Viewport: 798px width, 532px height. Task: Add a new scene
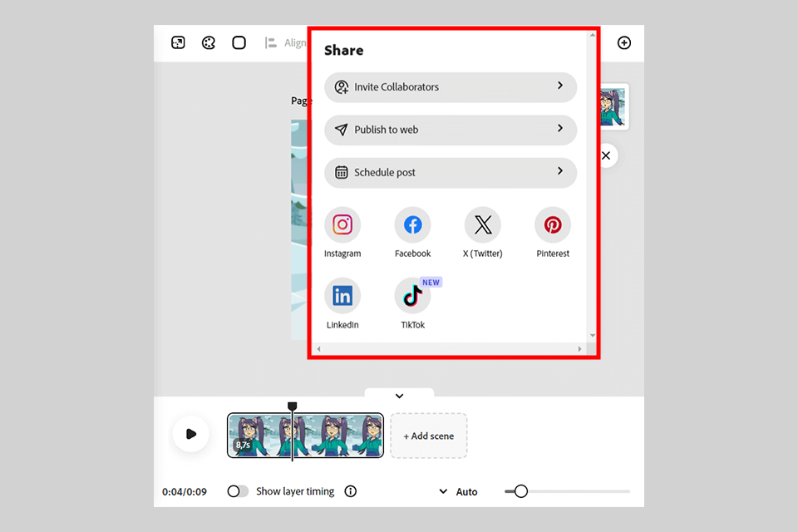(x=429, y=436)
